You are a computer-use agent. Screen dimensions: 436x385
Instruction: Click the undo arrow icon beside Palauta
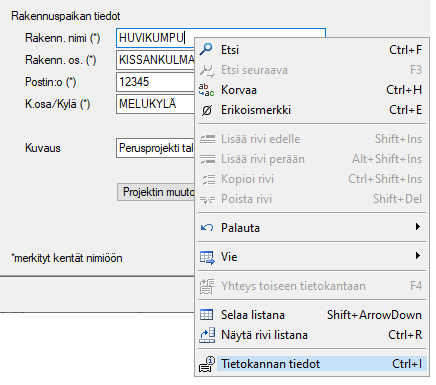(207, 228)
